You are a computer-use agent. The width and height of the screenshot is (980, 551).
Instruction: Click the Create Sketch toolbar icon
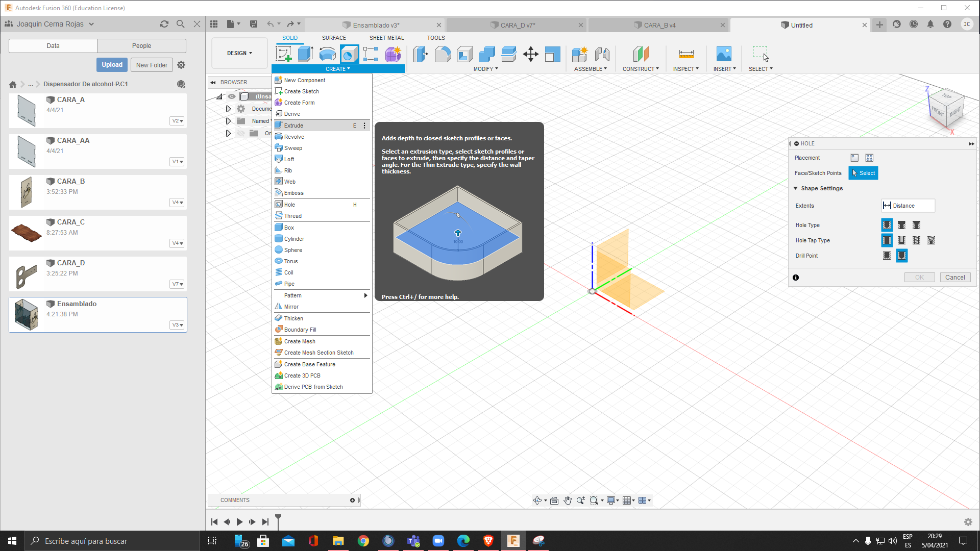tap(284, 54)
